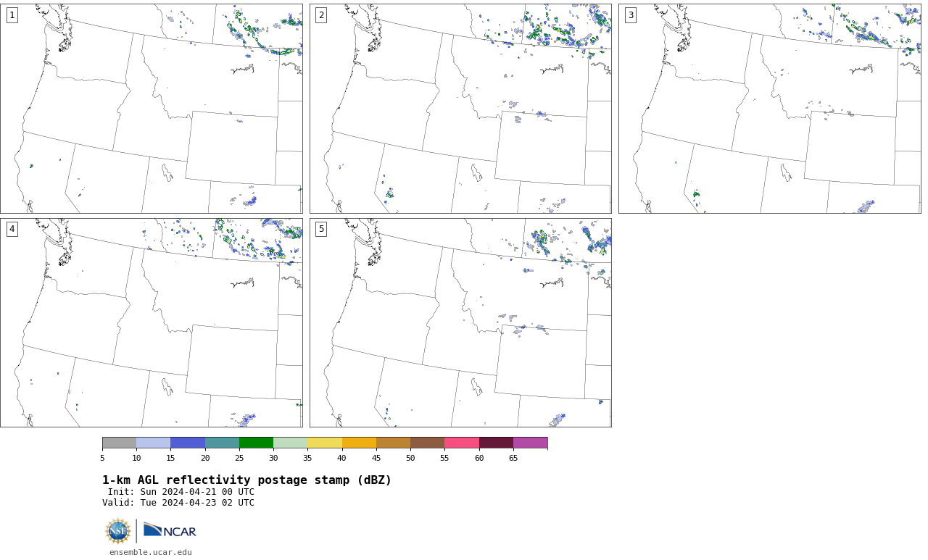Click the orange 40-45 dBZ swatch
928x560 pixels.
[359, 443]
